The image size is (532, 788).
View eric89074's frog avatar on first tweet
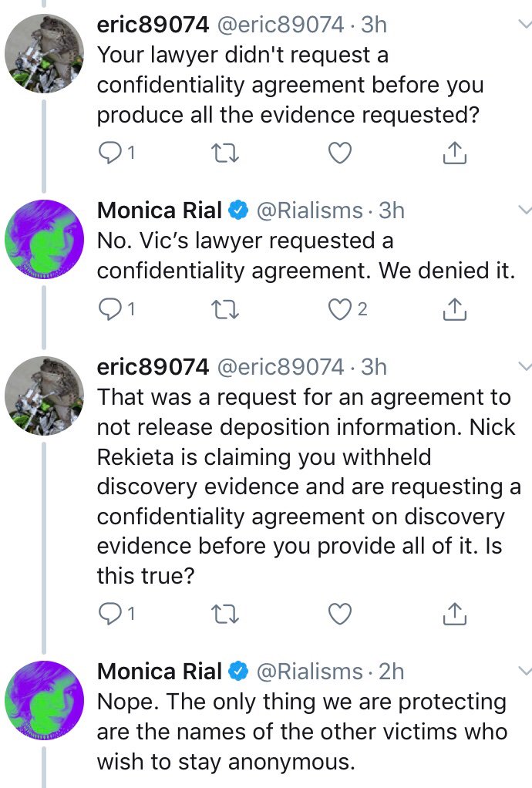44,53
